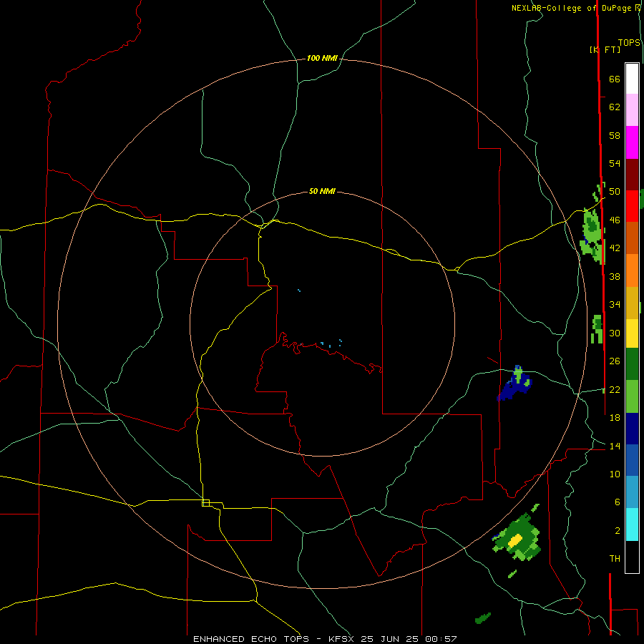This screenshot has width=644, height=644.
Task: Click the '14' legend value
Action: (615, 446)
